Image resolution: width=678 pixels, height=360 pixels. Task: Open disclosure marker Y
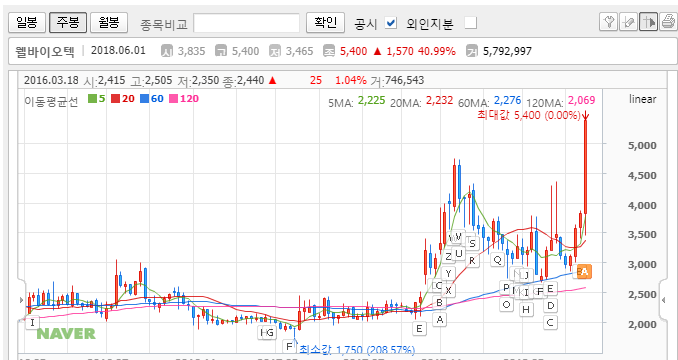pyautogui.click(x=448, y=273)
